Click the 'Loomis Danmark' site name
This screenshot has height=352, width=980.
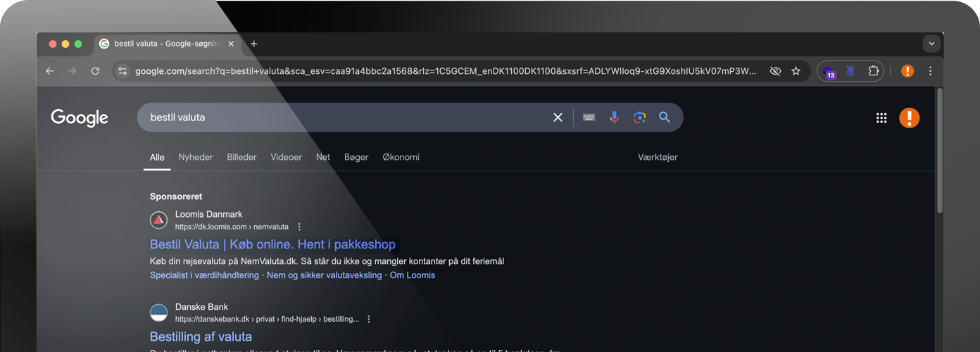tap(209, 214)
